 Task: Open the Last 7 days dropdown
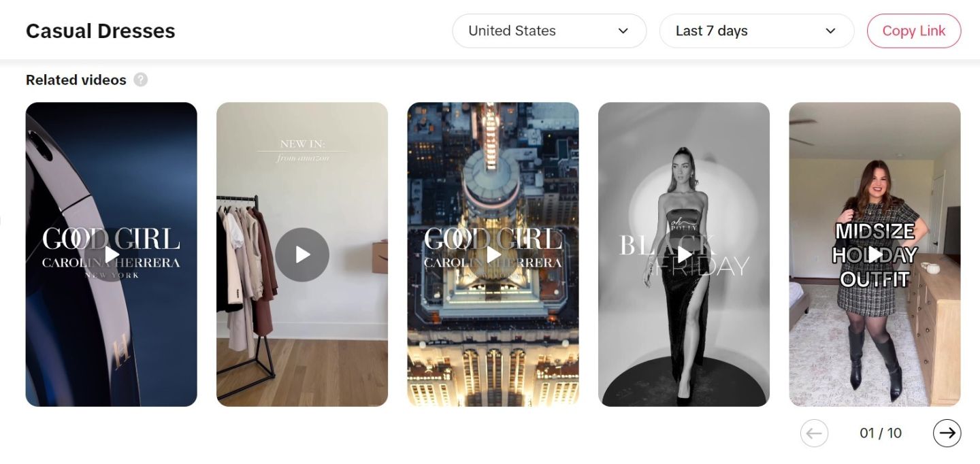756,31
